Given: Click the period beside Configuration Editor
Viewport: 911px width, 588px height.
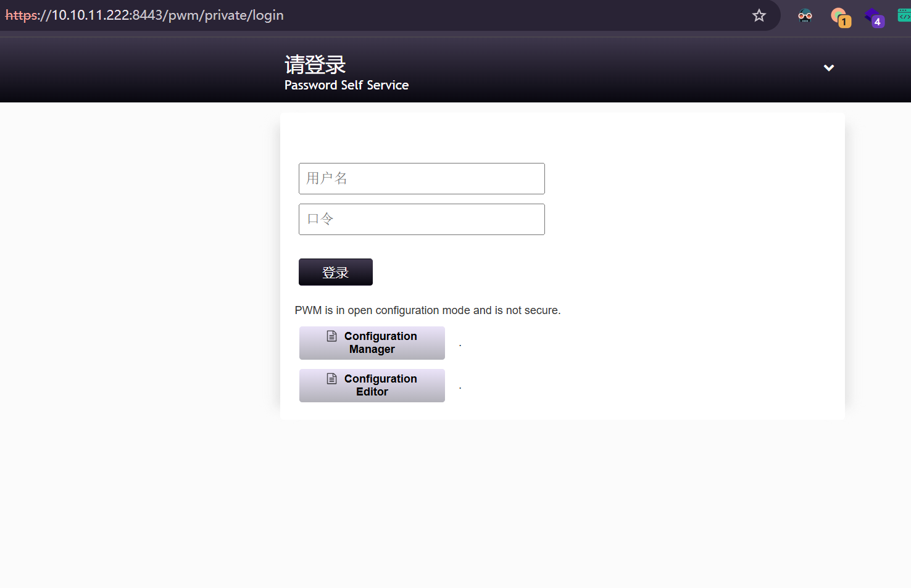Looking at the screenshot, I should [x=460, y=388].
